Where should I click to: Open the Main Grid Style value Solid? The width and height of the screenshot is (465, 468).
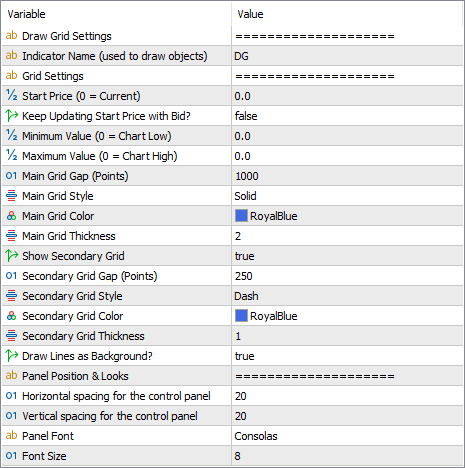[x=245, y=196]
